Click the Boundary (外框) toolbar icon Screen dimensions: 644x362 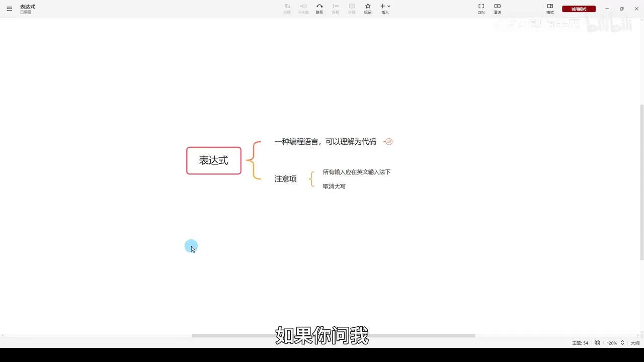coord(352,9)
